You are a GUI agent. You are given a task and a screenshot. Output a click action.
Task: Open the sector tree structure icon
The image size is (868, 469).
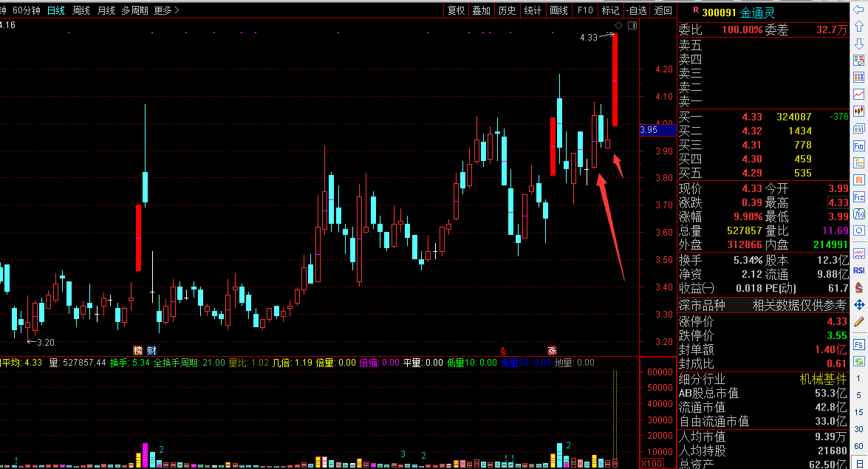point(858,162)
